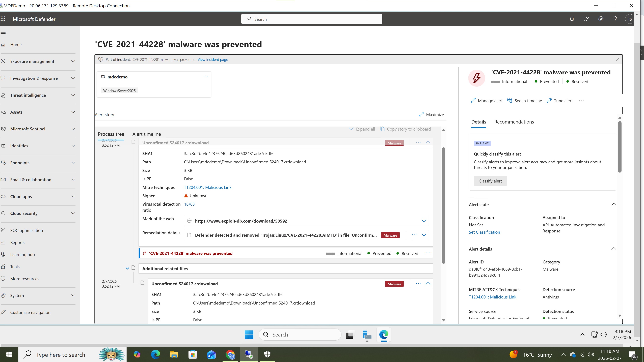Viewport: 644px width, 362px height.
Task: Open Microsoft Edge in remote taskbar
Action: tap(384, 335)
